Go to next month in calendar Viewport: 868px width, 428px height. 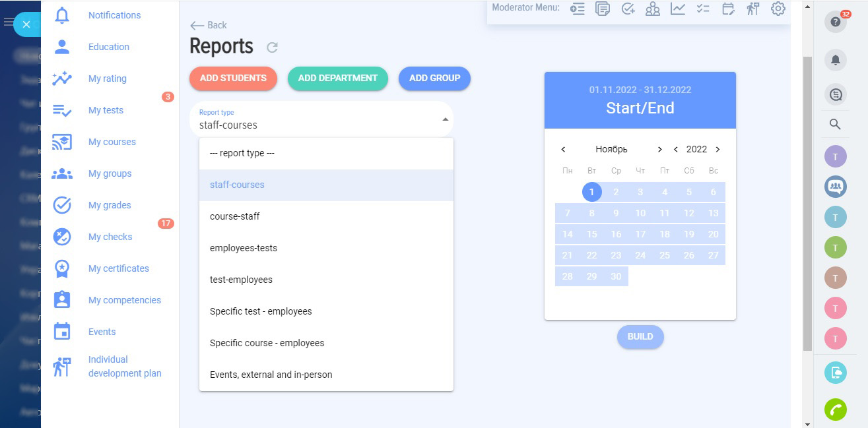pos(659,150)
